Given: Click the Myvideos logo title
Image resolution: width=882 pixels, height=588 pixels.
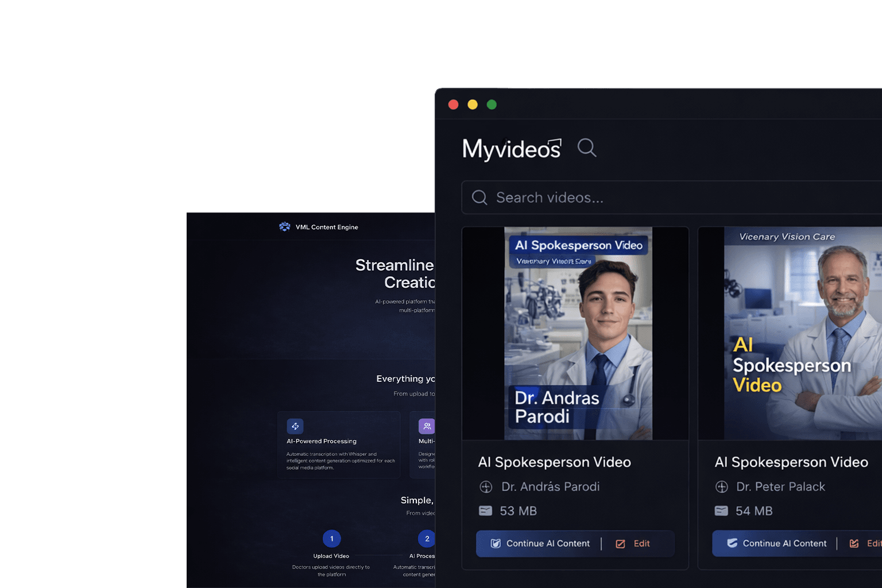Looking at the screenshot, I should click(x=512, y=149).
